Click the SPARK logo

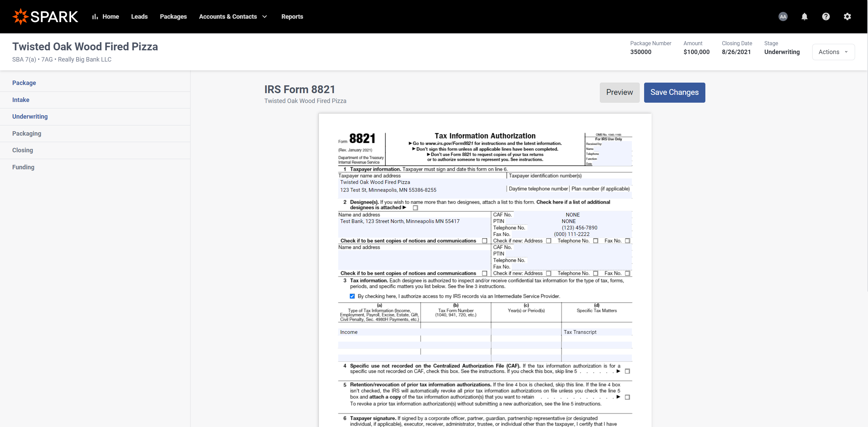click(45, 16)
